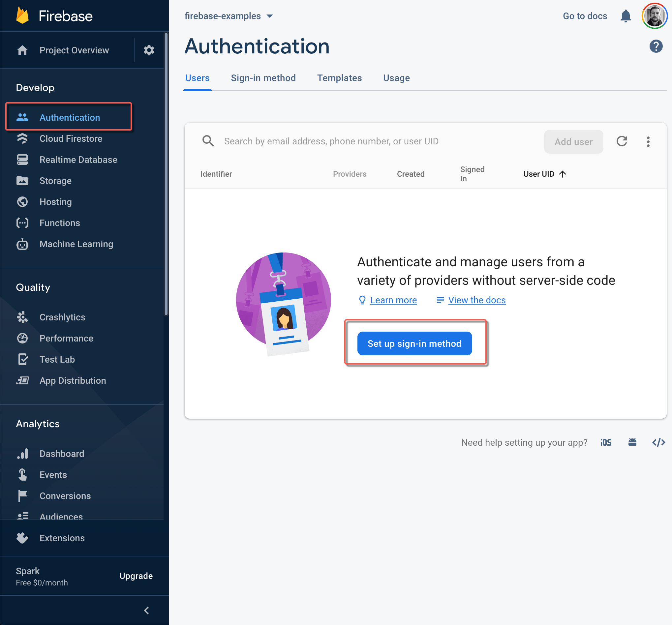Open the users table overflow menu

tap(648, 141)
